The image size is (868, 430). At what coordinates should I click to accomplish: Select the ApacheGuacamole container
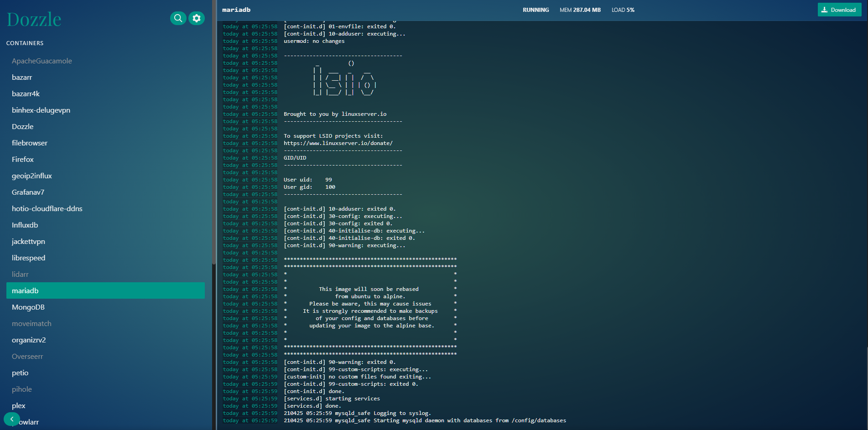click(42, 61)
